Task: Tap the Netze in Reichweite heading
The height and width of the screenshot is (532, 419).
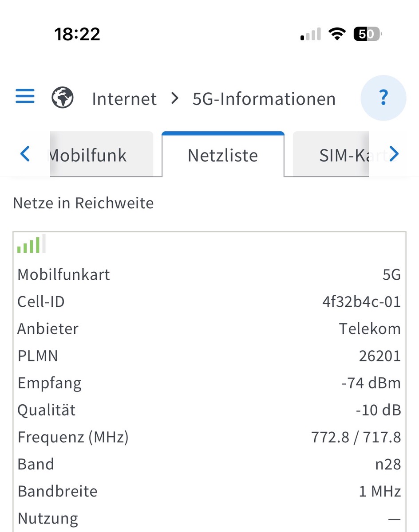Action: point(83,203)
